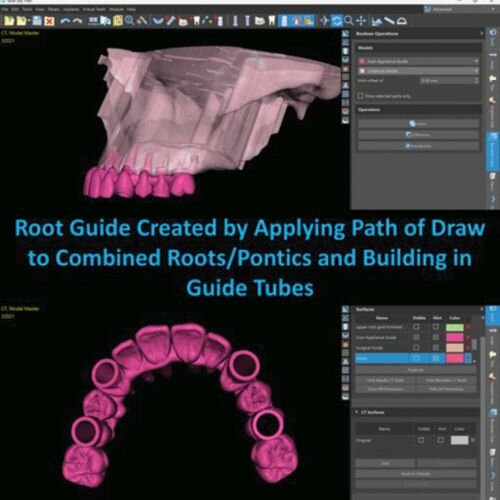Click the Difference operation button

pos(418,135)
